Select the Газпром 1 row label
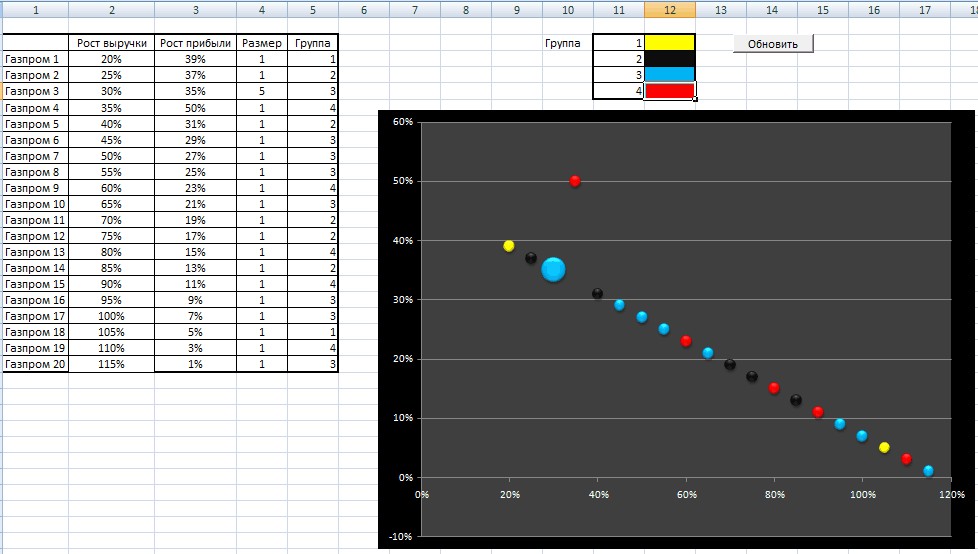978x554 pixels. point(36,59)
